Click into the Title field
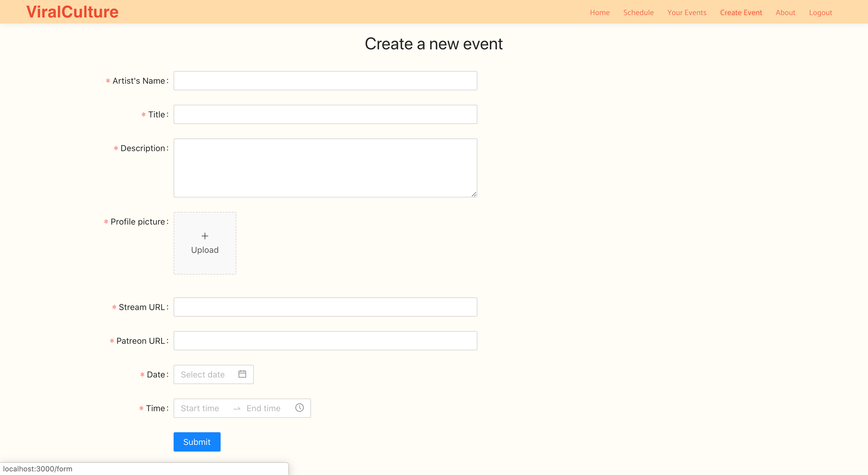This screenshot has width=868, height=475. pos(325,114)
